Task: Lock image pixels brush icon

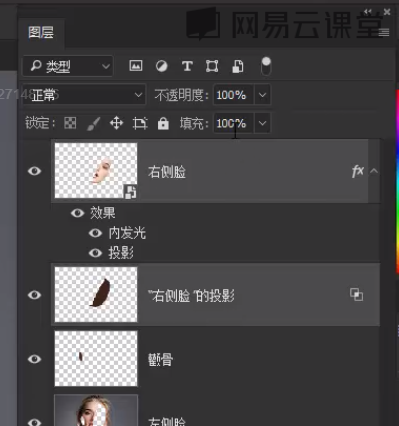Action: click(x=93, y=124)
